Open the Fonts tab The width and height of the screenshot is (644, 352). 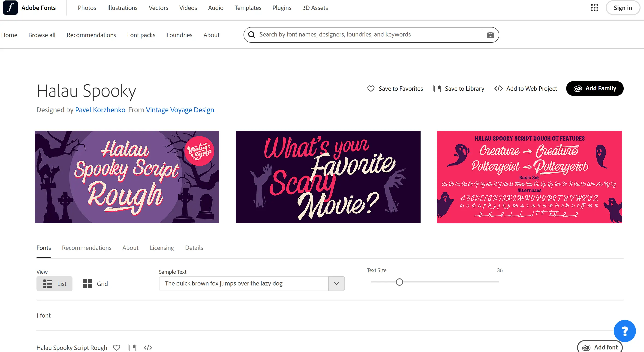pos(44,248)
